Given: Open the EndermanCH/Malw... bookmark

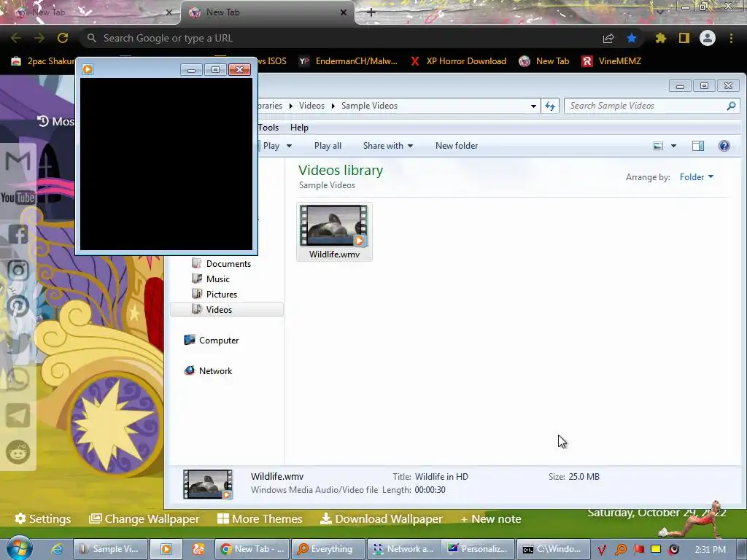Looking at the screenshot, I should pos(348,61).
